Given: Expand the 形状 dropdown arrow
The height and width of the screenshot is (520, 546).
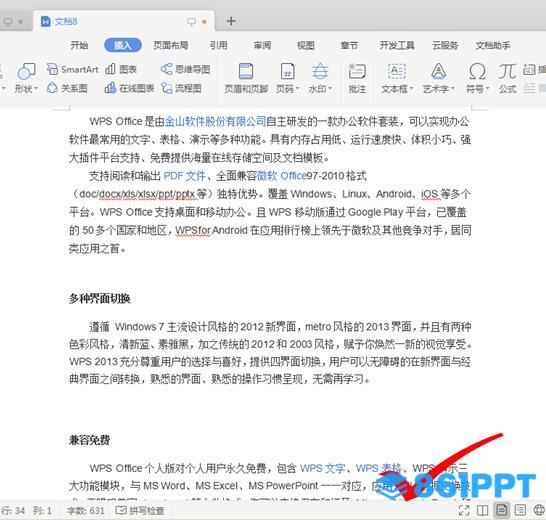Looking at the screenshot, I should (37, 89).
